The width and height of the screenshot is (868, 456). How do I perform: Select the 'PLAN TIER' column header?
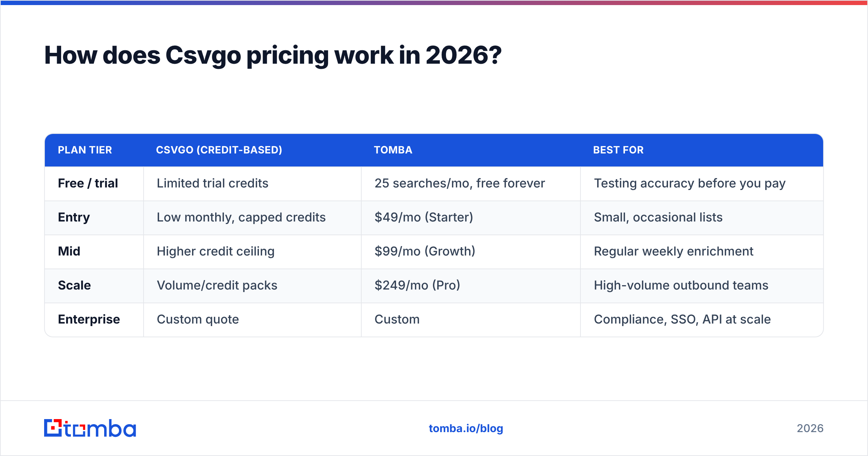tap(85, 150)
